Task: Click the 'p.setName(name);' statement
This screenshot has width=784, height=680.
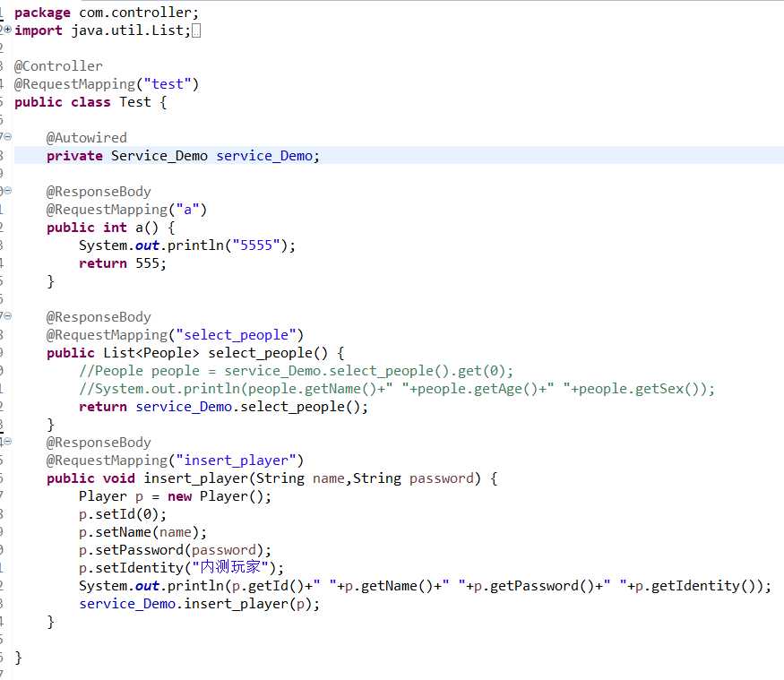Action: pyautogui.click(x=142, y=532)
